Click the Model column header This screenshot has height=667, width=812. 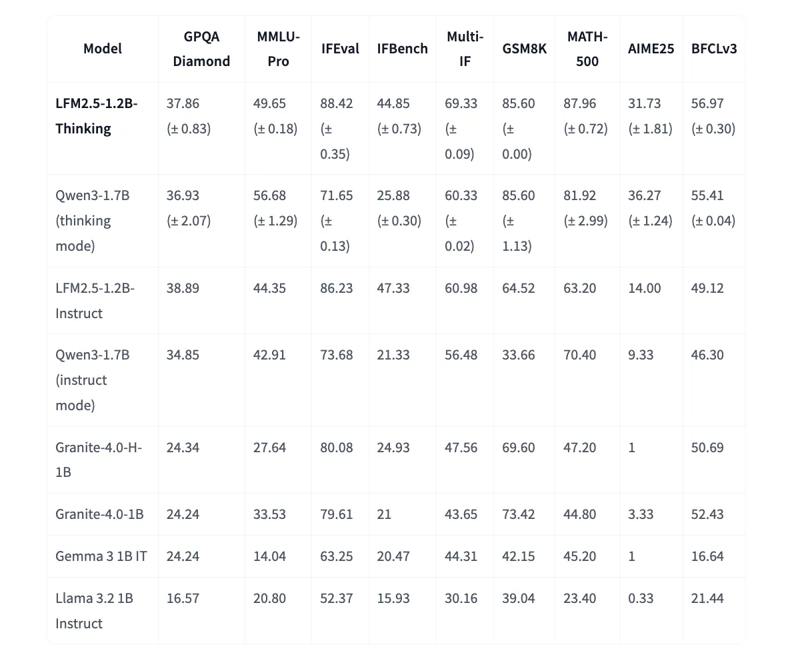[103, 49]
